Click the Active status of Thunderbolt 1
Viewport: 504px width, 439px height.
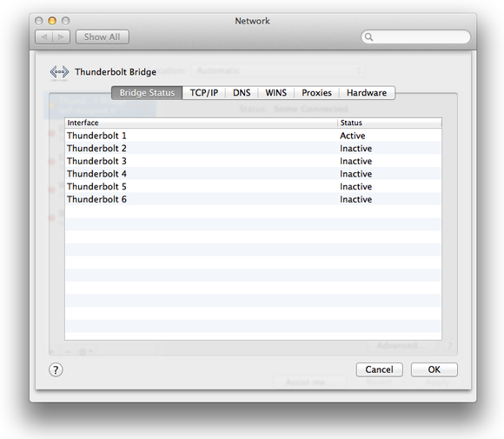(352, 136)
